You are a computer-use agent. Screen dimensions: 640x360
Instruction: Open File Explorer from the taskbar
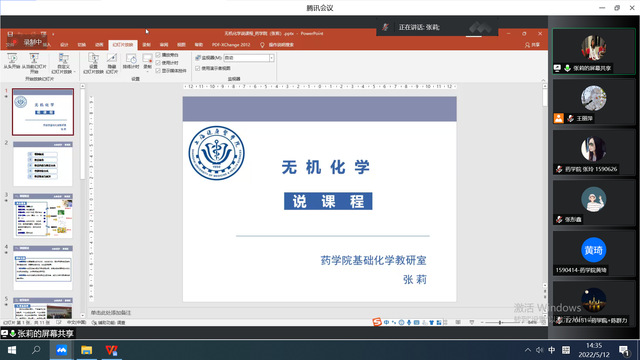point(86,350)
